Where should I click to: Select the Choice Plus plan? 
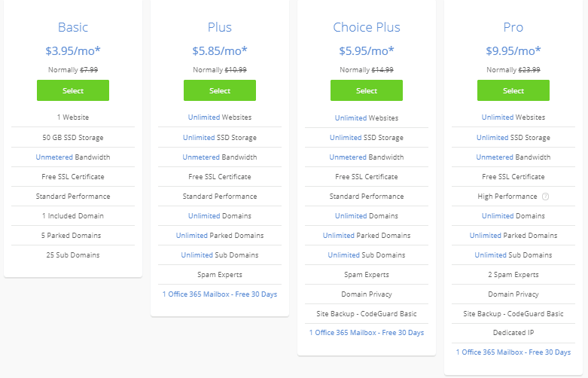click(x=367, y=90)
